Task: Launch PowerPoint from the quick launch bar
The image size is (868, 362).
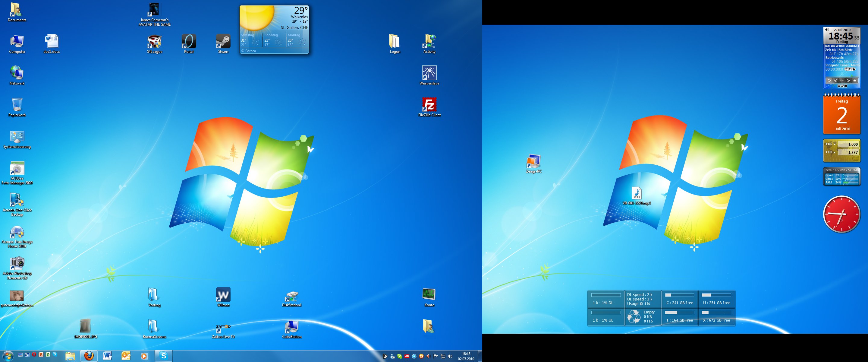Action: [x=41, y=354]
